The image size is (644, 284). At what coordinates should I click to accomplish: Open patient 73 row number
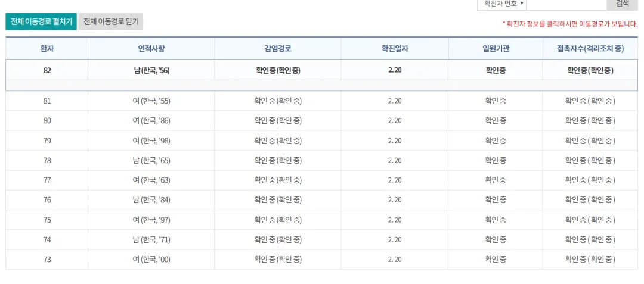(47, 260)
